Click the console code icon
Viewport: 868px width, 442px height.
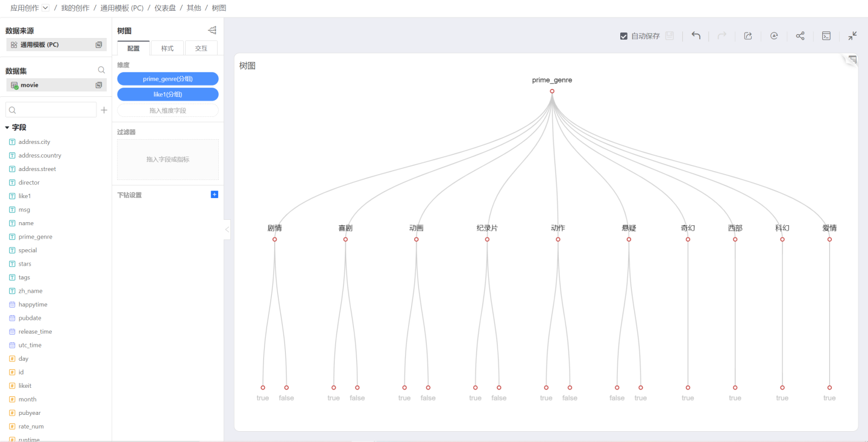point(826,36)
